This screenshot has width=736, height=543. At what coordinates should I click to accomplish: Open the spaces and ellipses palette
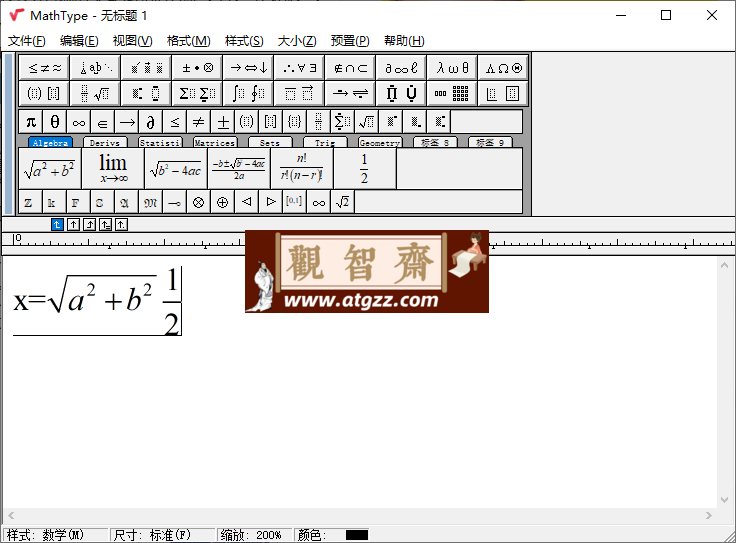[x=96, y=68]
